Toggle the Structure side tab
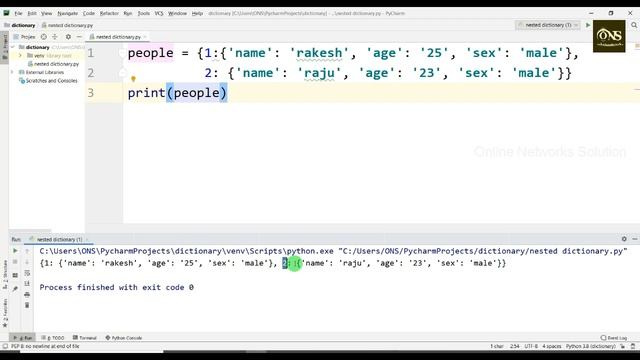 (5, 274)
